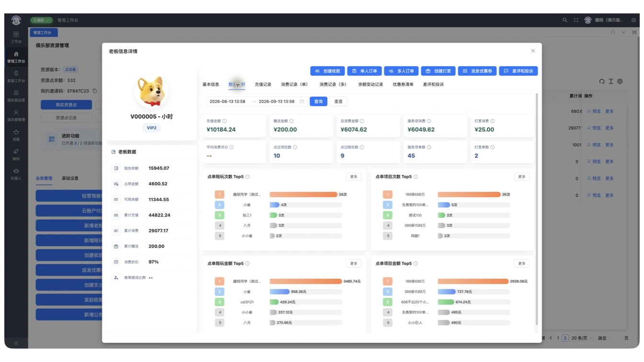Open table settings gear above background table
This screenshot has height=362, width=644.
(x=620, y=81)
